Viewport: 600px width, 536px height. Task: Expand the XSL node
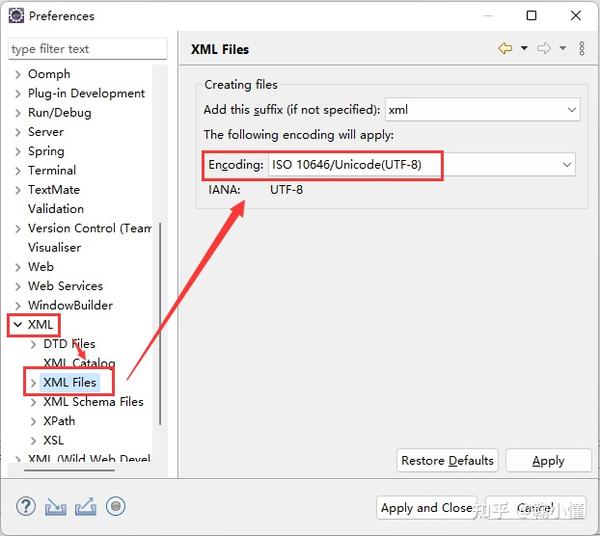33,441
